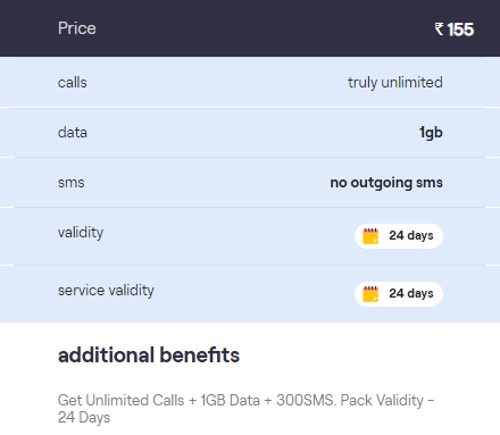Click the calendar icon beside validity
The height and width of the screenshot is (435, 500).
370,236
